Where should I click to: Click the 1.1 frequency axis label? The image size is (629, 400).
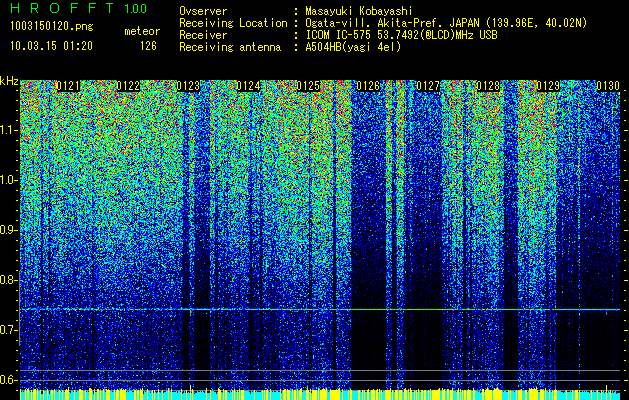[x=8, y=130]
